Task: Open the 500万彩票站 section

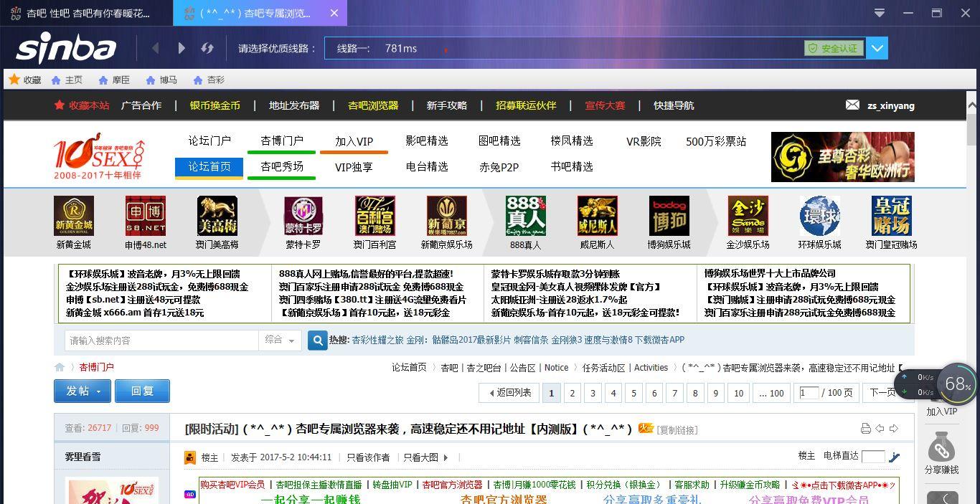Action: (x=716, y=141)
